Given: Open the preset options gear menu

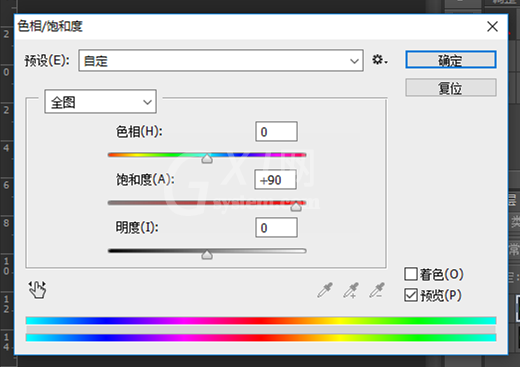Looking at the screenshot, I should tap(379, 60).
